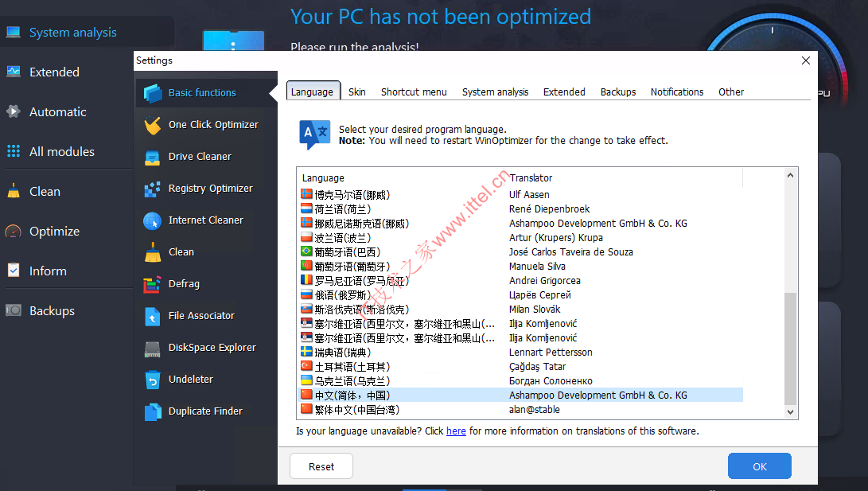Click translator name Lennart Pettersson

[551, 352]
